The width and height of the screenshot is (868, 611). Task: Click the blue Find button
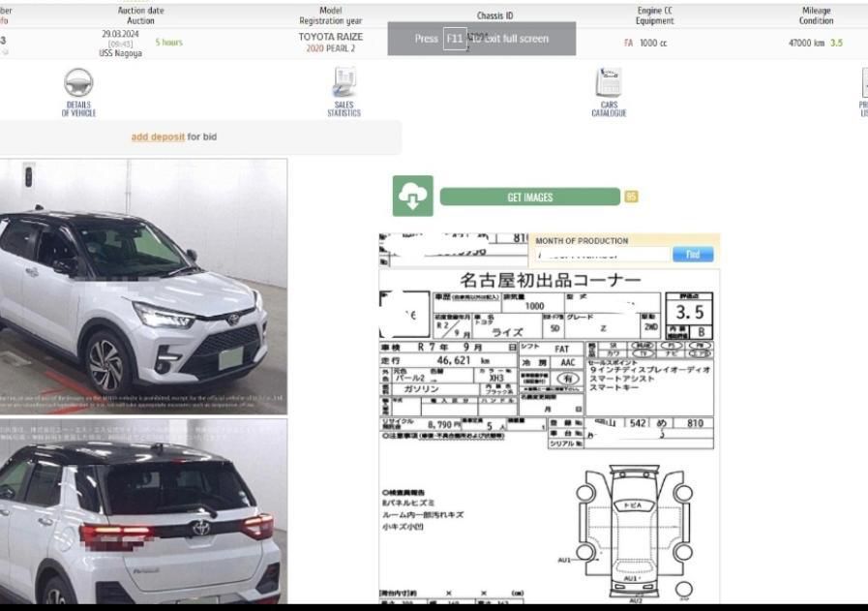(x=693, y=255)
